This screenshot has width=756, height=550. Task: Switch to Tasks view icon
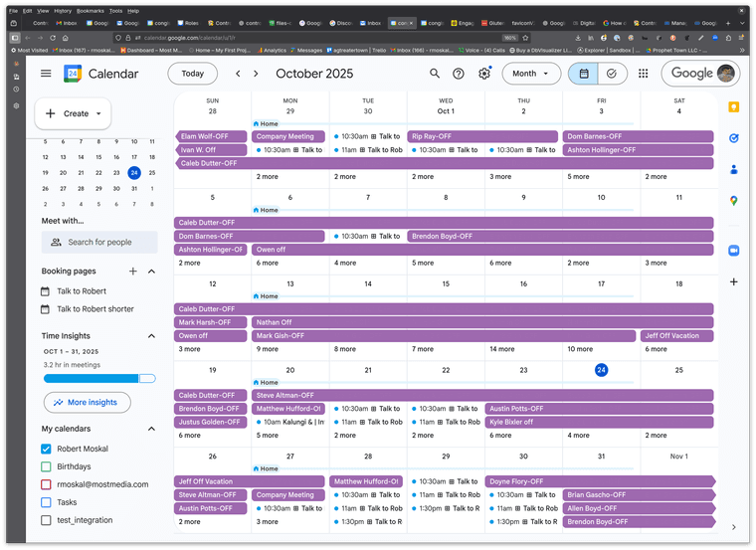coord(611,74)
